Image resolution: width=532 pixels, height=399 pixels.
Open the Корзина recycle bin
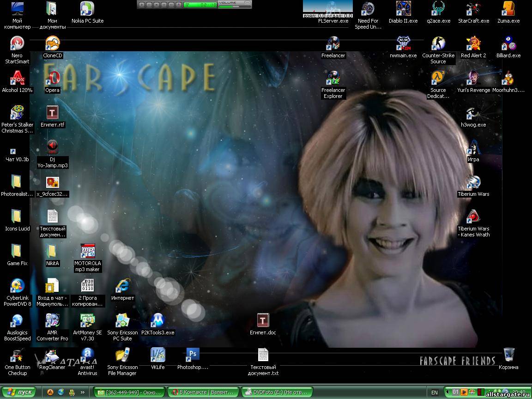point(508,356)
